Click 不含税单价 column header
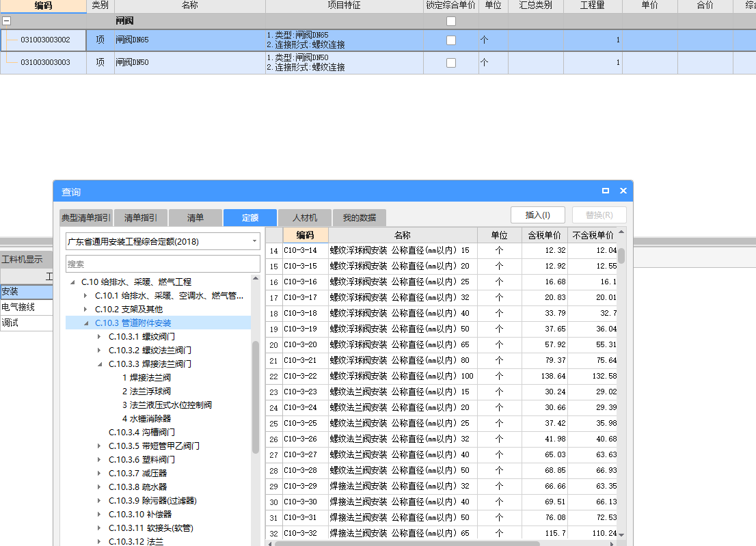This screenshot has width=756, height=546. tap(593, 235)
